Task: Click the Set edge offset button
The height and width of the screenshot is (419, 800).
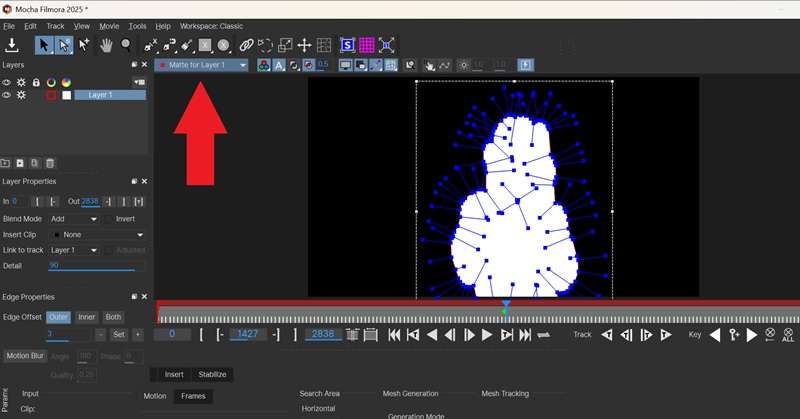Action: click(x=119, y=335)
